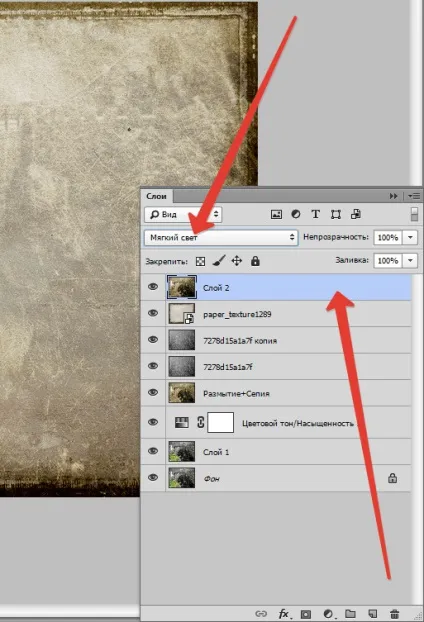The height and width of the screenshot is (622, 424).
Task: Click the Цветовой тон/Насыщенность mask thumbnail
Action: coord(221,422)
